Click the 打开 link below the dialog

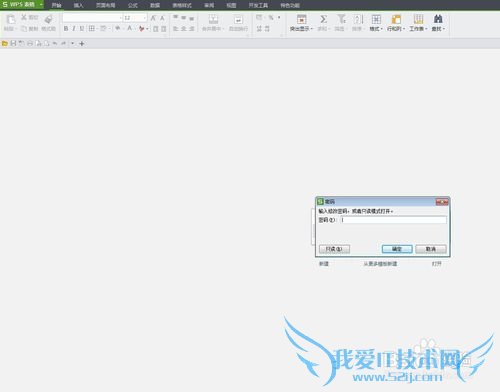pyautogui.click(x=437, y=264)
